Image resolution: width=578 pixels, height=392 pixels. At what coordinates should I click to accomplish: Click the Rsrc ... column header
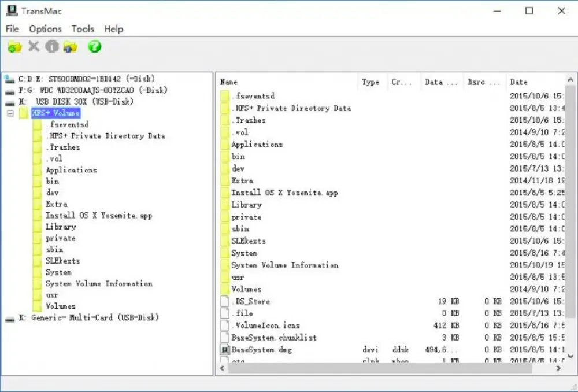[x=484, y=82]
